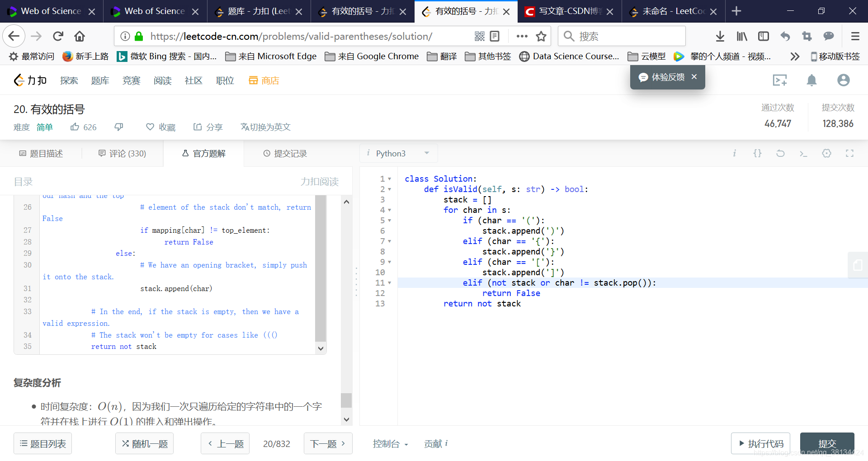Favorite the problem via 收藏

[160, 127]
